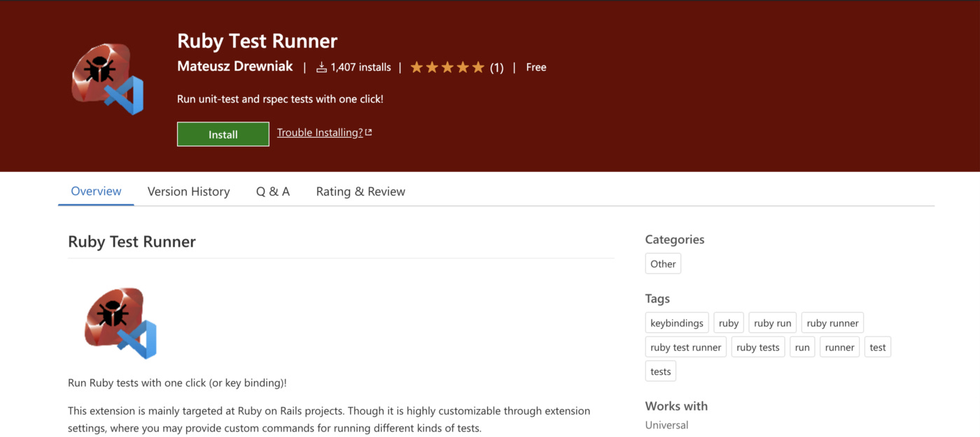Click the ruby run tag

point(773,323)
